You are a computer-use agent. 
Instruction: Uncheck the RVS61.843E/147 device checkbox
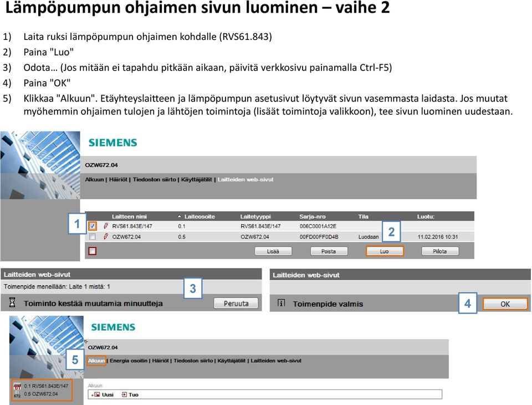(93, 226)
